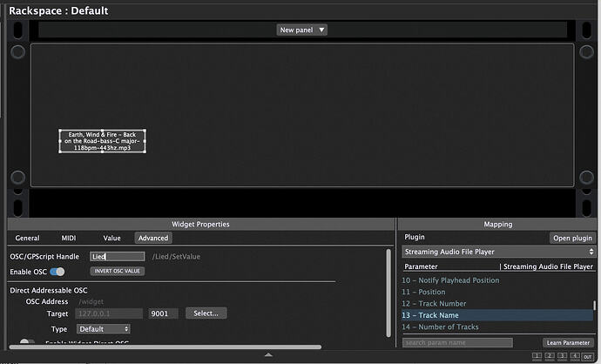Click the horizontal scrollbar under widget properties

click(x=165, y=347)
